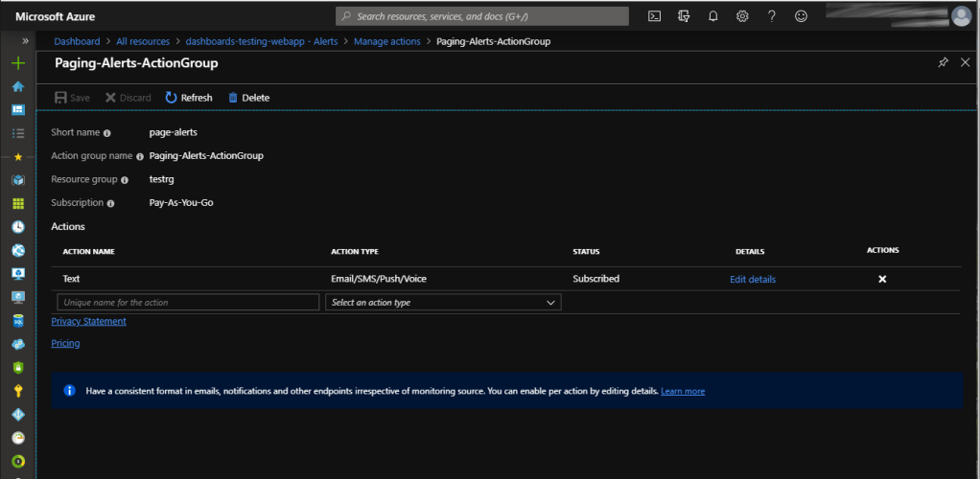
Task: Open the notifications bell
Action: tap(712, 16)
